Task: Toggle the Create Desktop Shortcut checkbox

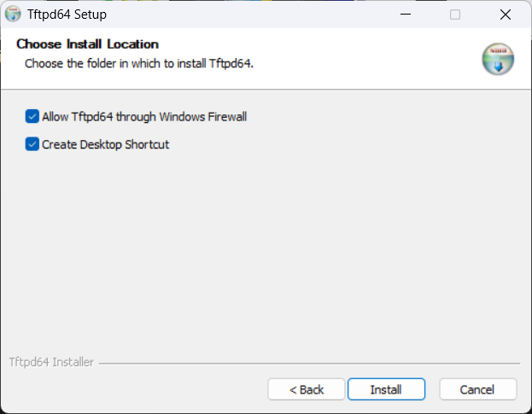Action: (32, 144)
